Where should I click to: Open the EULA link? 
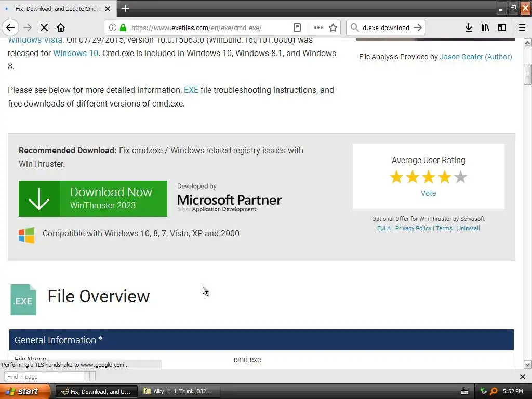(x=384, y=228)
